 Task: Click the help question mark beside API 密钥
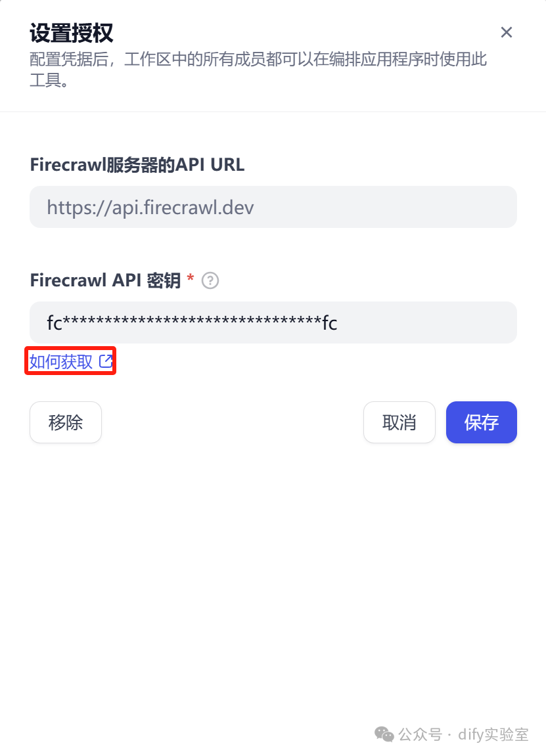coord(210,280)
